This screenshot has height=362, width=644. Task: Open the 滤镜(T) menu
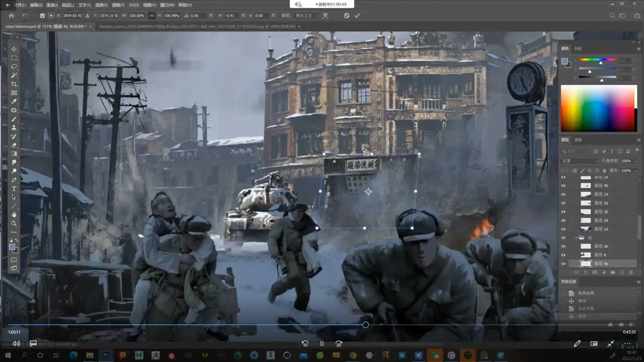(118, 5)
